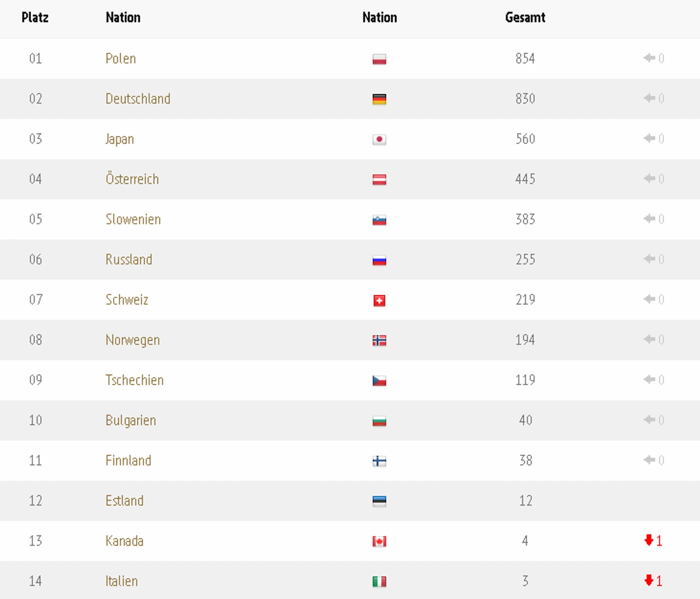Open the Polen nation link

pos(121,58)
